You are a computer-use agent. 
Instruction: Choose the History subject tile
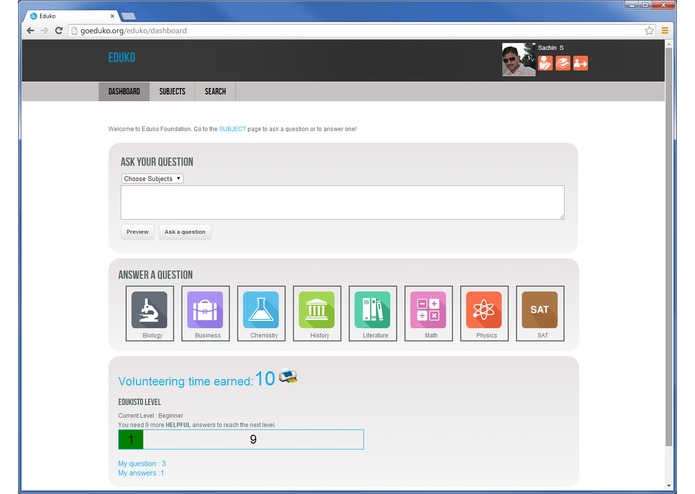click(x=317, y=313)
